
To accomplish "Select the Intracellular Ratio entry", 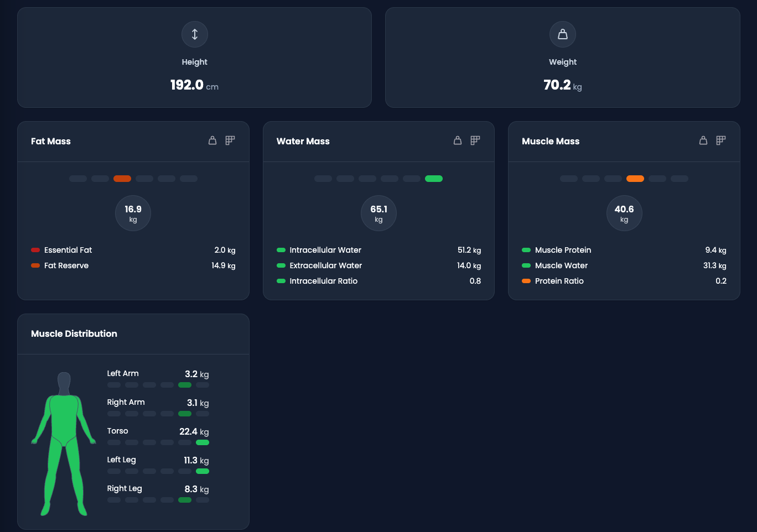I will (323, 281).
